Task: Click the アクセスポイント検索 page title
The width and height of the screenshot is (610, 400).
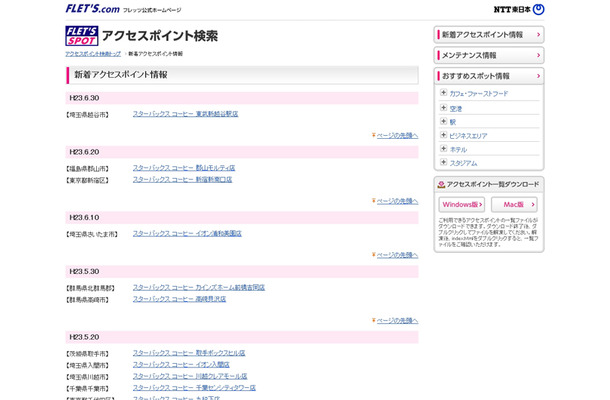Action: click(160, 36)
